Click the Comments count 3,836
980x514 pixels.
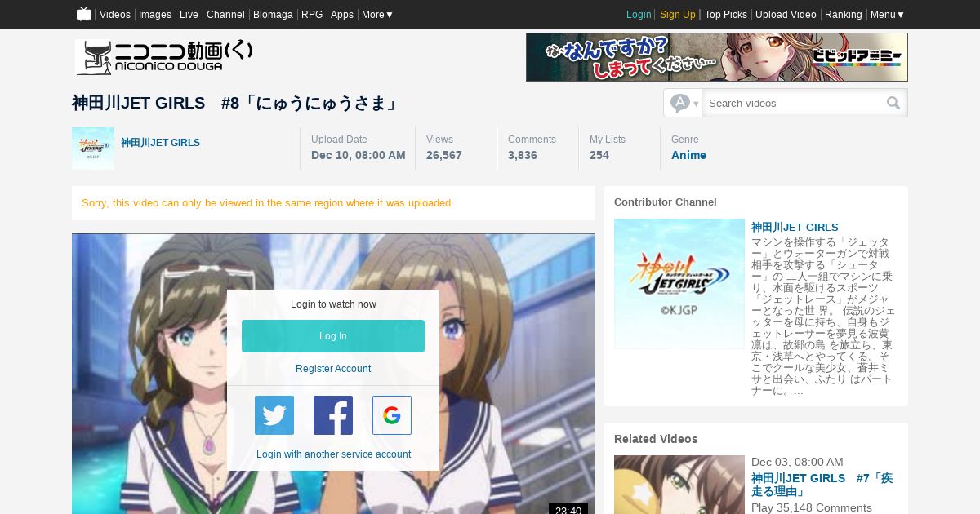523,155
